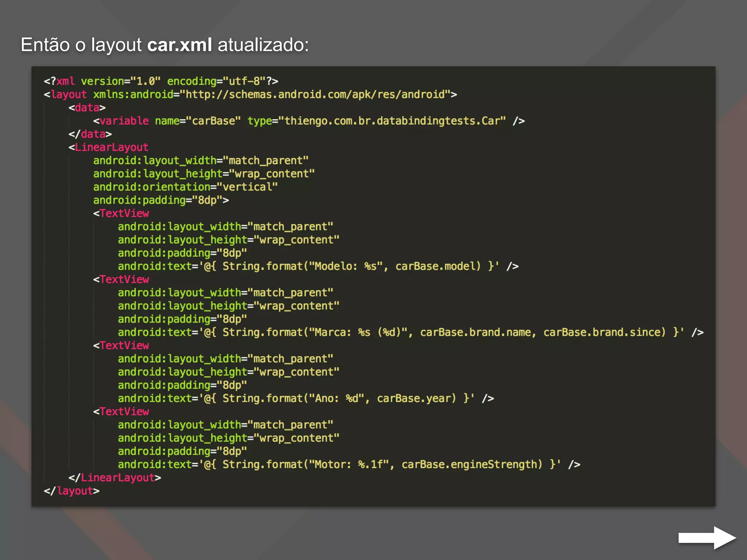The height and width of the screenshot is (560, 747).
Task: Click the closing '</data>' tag
Action: 90,134
